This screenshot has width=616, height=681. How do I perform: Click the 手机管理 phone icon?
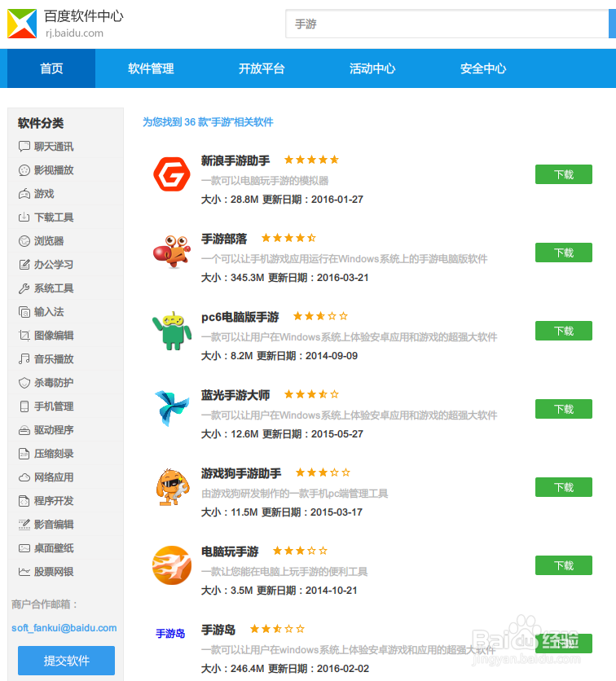[x=24, y=406]
